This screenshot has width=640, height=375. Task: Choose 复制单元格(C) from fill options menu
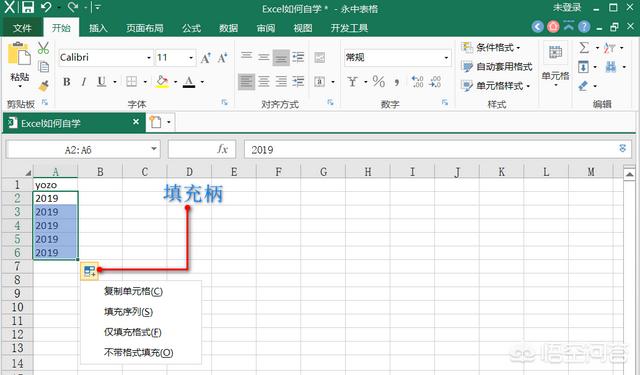(x=133, y=291)
